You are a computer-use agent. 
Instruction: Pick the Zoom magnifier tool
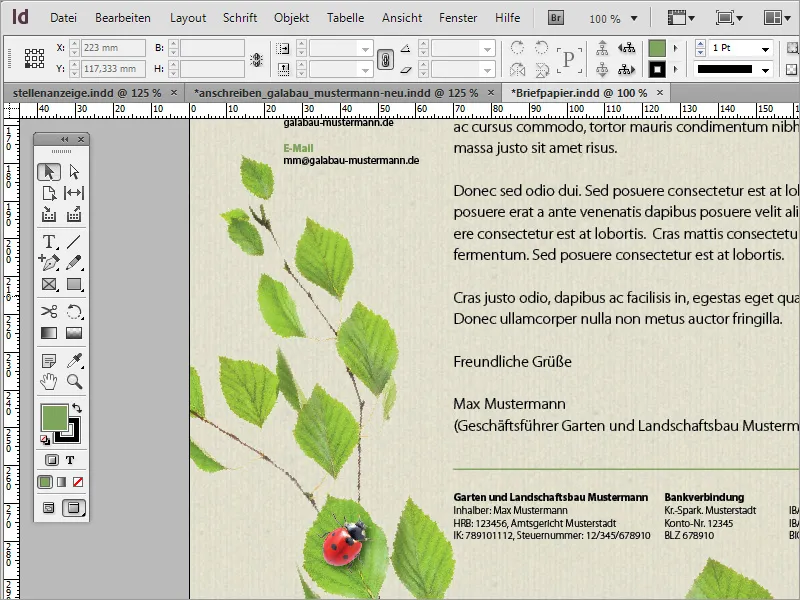point(74,382)
